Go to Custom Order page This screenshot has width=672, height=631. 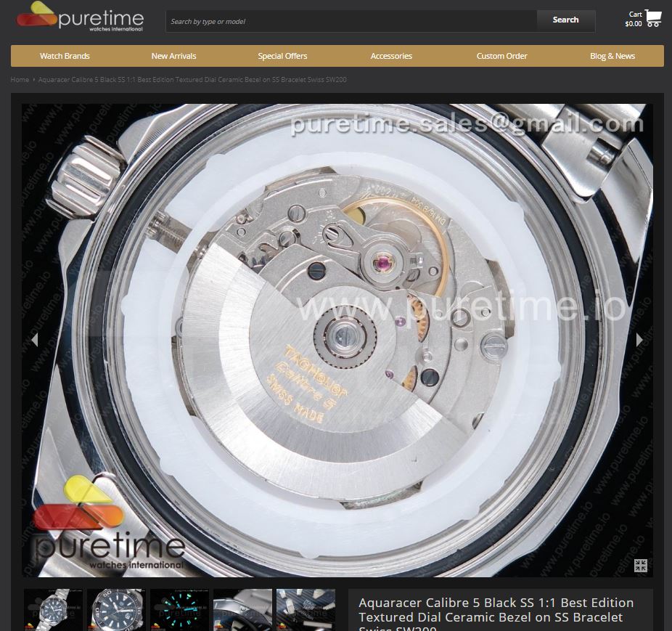pos(501,56)
